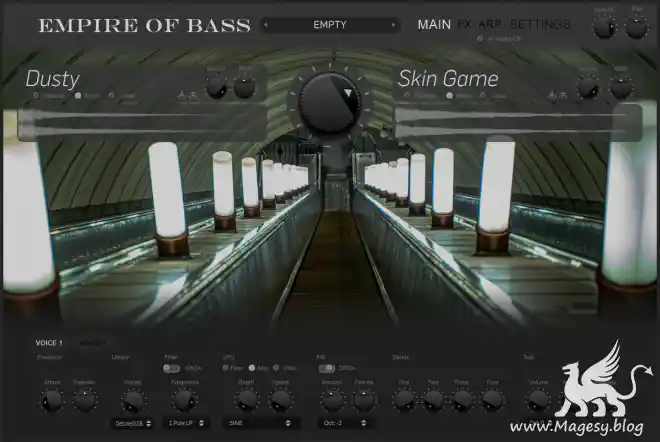
Task: Click the Sends One knob
Action: [x=404, y=400]
